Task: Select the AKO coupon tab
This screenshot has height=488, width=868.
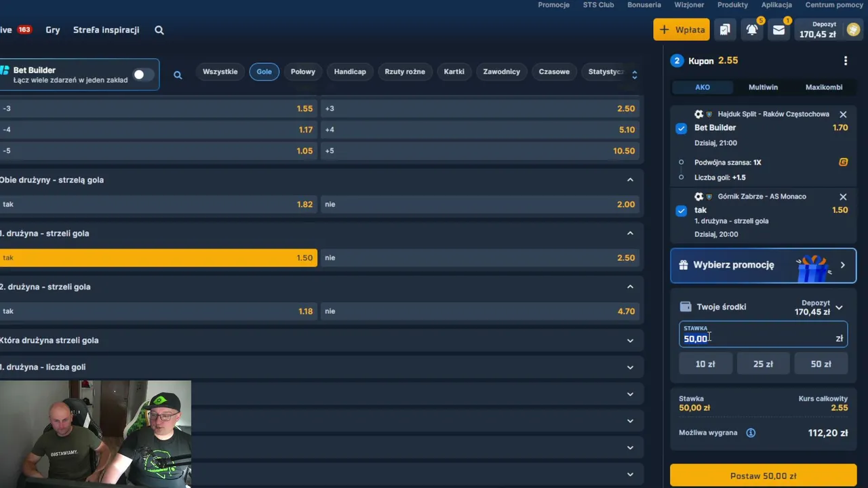Action: [x=703, y=87]
